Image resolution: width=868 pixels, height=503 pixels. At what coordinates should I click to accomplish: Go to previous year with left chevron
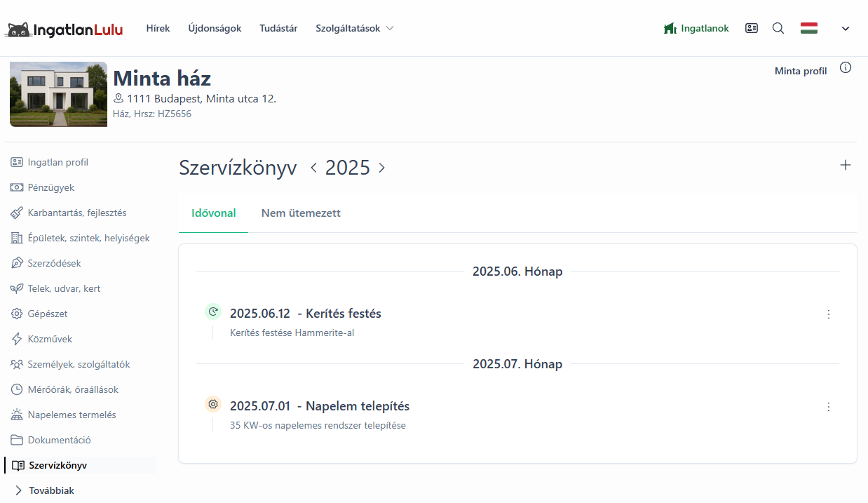point(313,168)
